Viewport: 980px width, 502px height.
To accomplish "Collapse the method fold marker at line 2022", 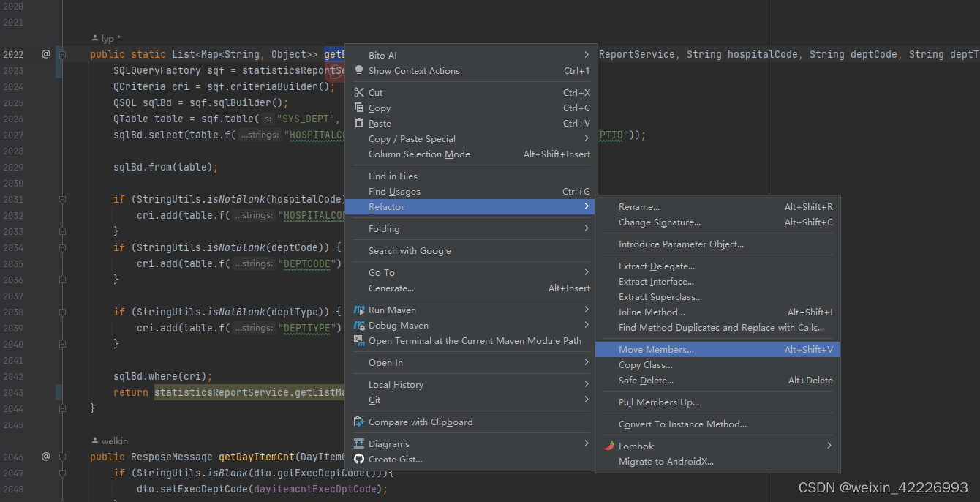I will click(x=62, y=54).
